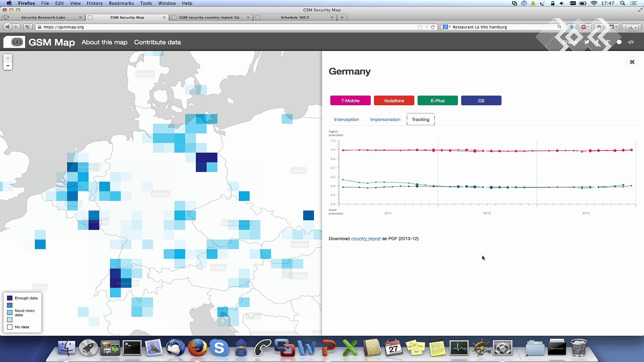Go back to the previous page

[7, 27]
